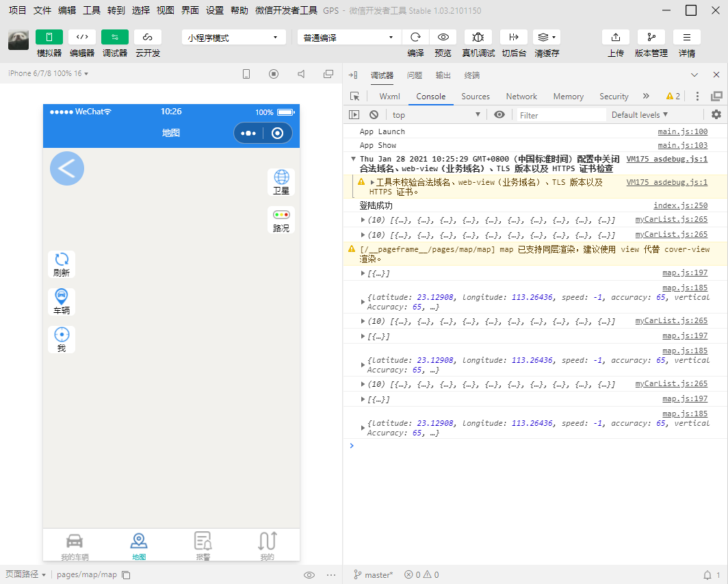Click the 切后台 switch background icon
The image size is (728, 584).
[514, 37]
